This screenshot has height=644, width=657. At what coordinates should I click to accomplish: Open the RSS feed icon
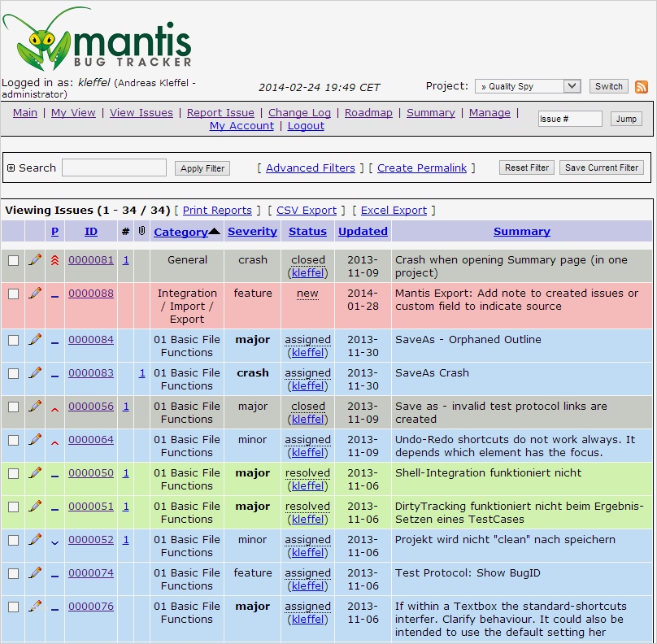click(x=641, y=87)
